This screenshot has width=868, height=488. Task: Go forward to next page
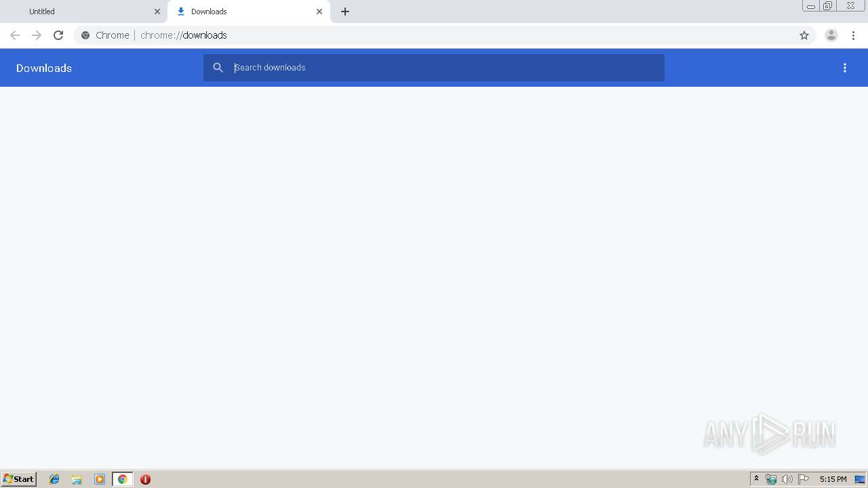tap(37, 35)
